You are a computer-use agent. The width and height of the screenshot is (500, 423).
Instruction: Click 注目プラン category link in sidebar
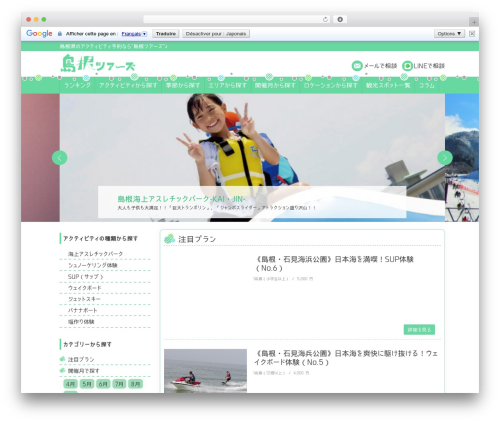coord(81,359)
